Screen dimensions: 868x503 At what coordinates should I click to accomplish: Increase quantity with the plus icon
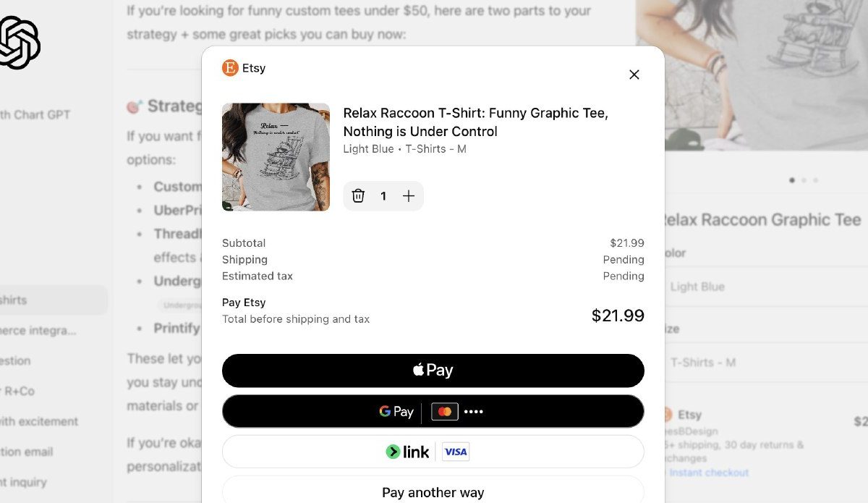click(409, 196)
